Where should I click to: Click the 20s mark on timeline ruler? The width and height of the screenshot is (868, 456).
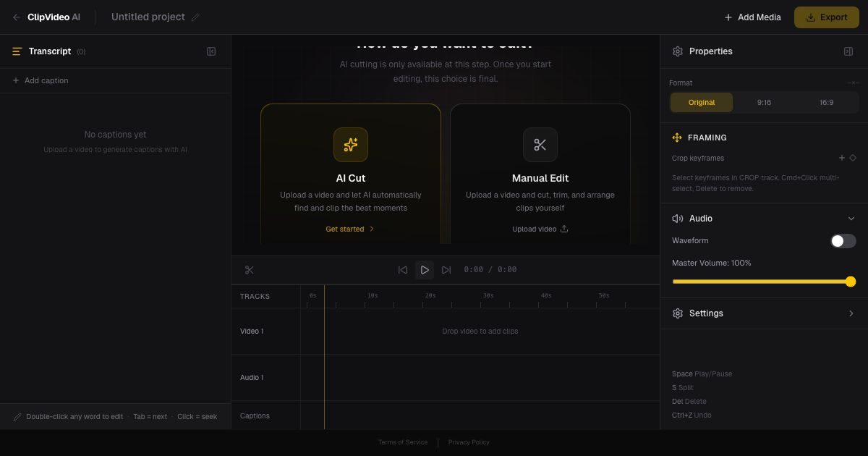(430, 296)
